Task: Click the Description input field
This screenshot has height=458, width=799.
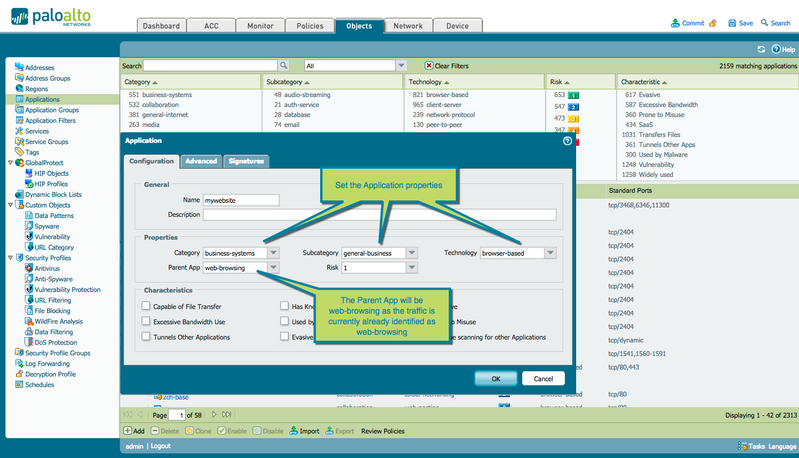Action: (x=380, y=214)
